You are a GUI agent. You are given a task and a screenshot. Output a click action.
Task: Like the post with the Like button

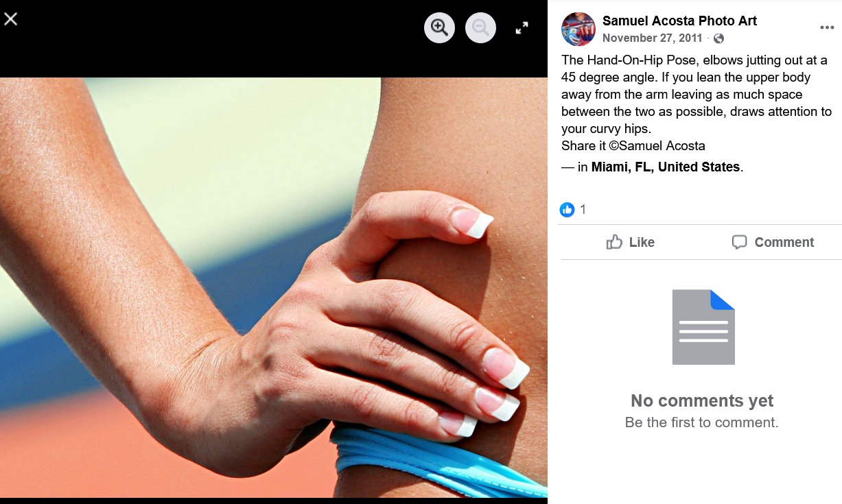(630, 242)
